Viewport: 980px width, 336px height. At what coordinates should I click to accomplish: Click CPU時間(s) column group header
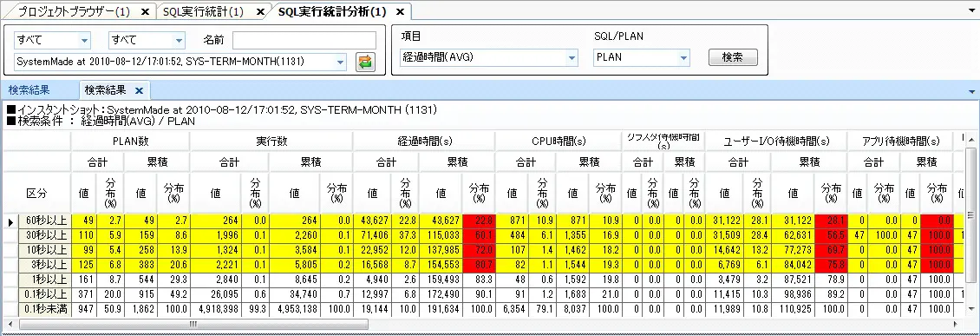click(x=559, y=142)
